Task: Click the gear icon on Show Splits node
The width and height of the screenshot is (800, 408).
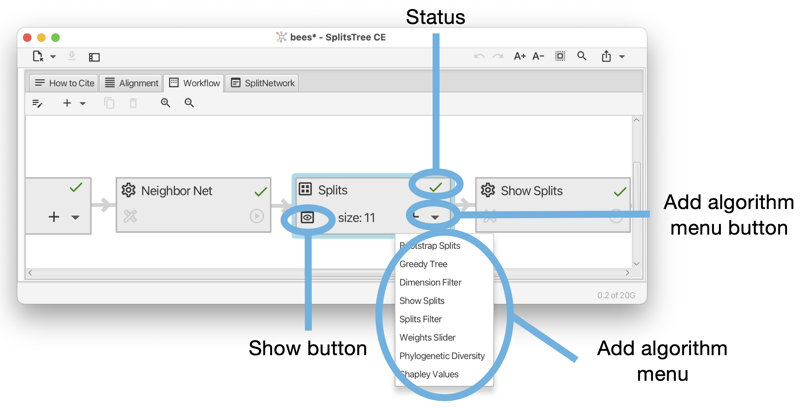Action: [488, 190]
